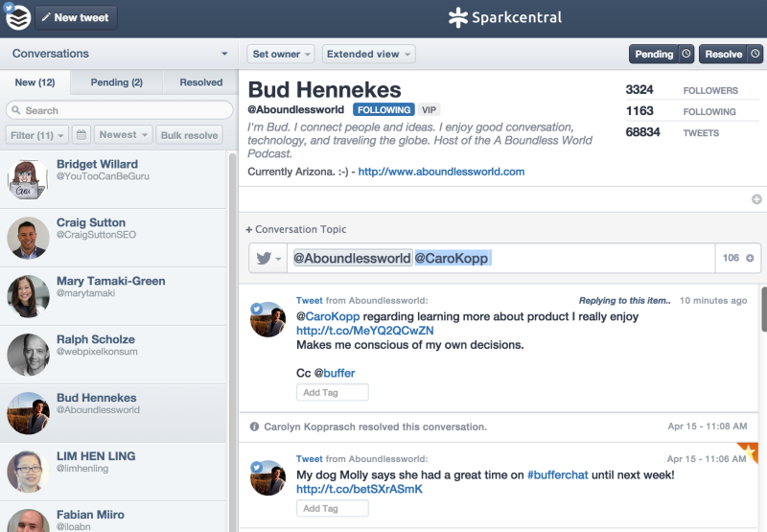This screenshot has width=767, height=532.
Task: Click Craig Sutton's avatar photo
Action: point(28,238)
